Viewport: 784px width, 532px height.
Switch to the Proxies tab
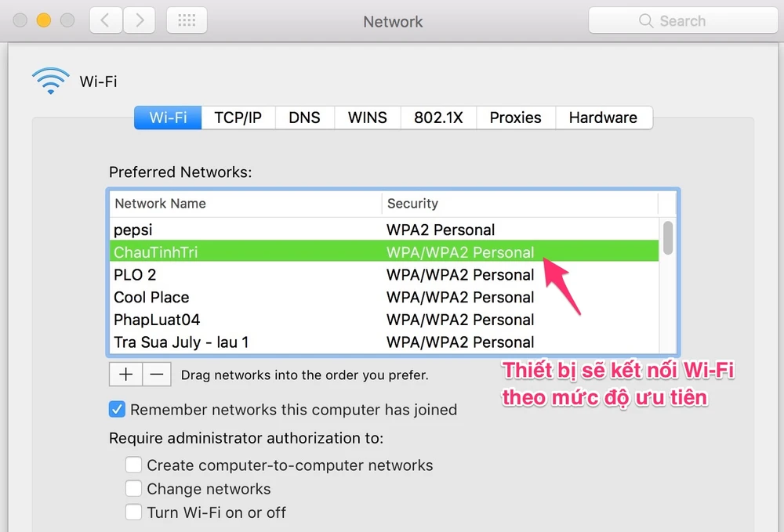coord(515,118)
